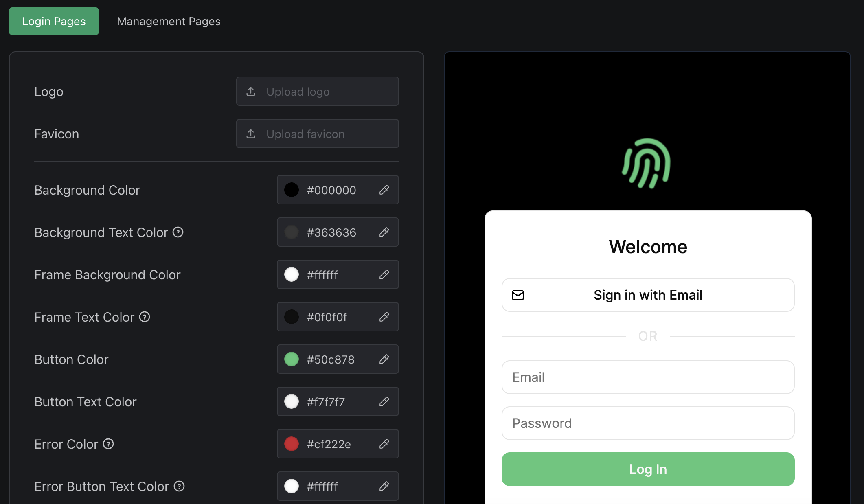Click the Welcome heading in the preview
864x504 pixels.
[648, 247]
